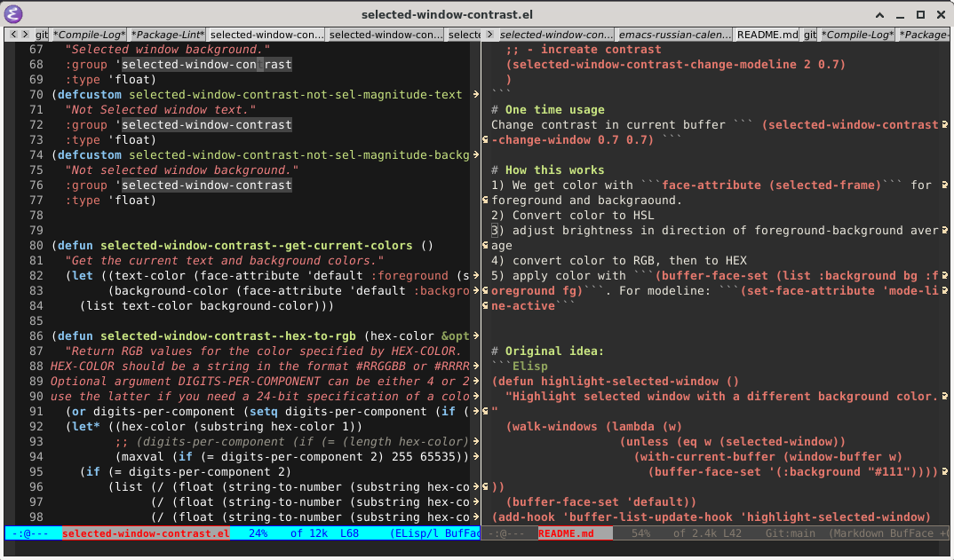Click the (ELisp/l BufFac mode indicator

[x=435, y=533]
